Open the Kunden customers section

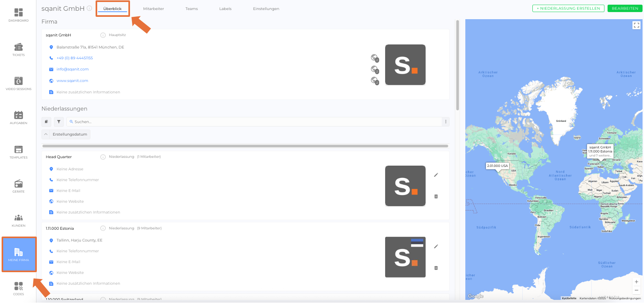point(18,220)
